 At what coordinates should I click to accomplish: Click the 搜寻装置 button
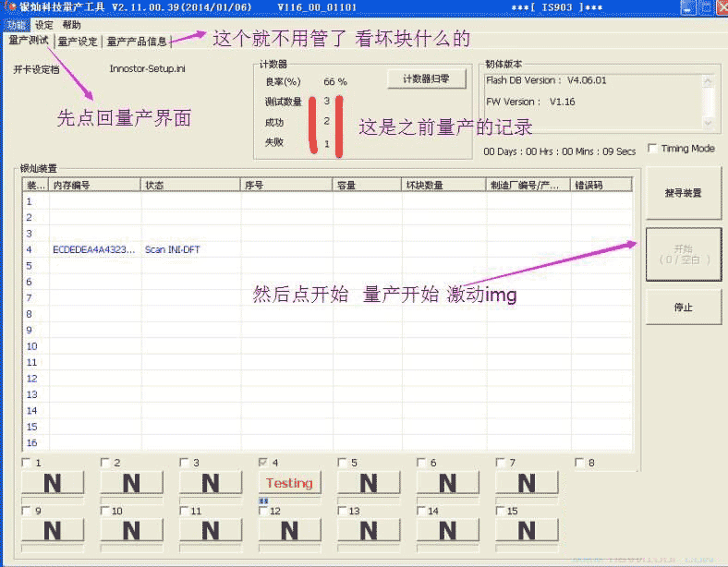[x=683, y=193]
